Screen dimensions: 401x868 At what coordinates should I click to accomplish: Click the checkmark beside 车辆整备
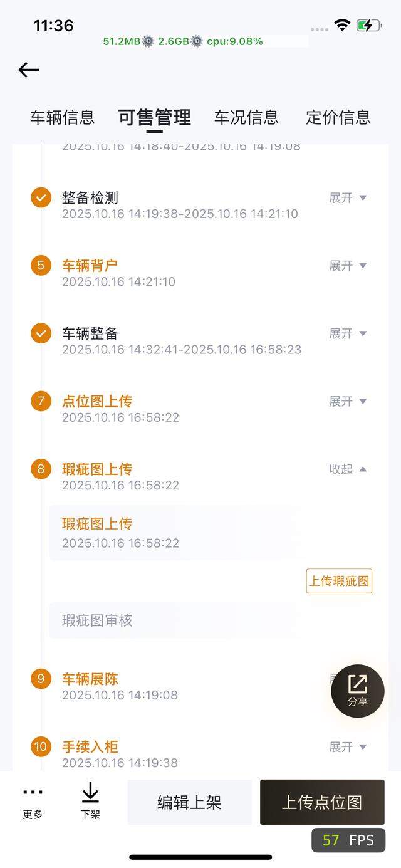pos(41,333)
